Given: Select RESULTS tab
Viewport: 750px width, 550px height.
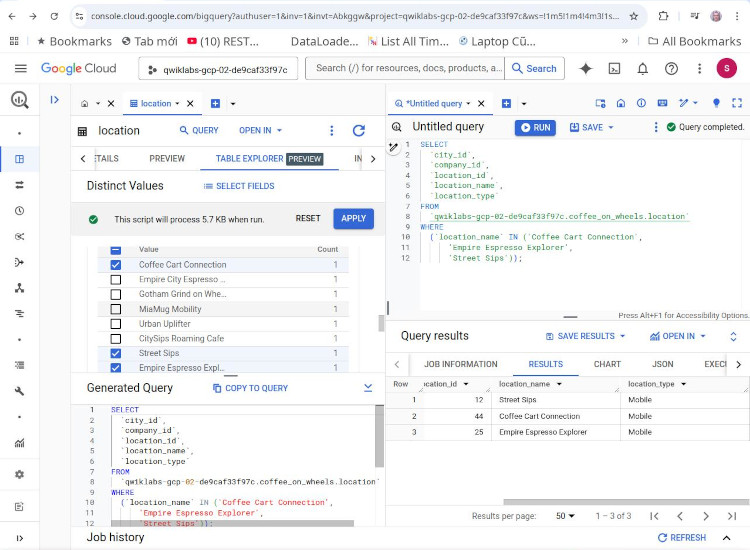Looking at the screenshot, I should pyautogui.click(x=546, y=364).
